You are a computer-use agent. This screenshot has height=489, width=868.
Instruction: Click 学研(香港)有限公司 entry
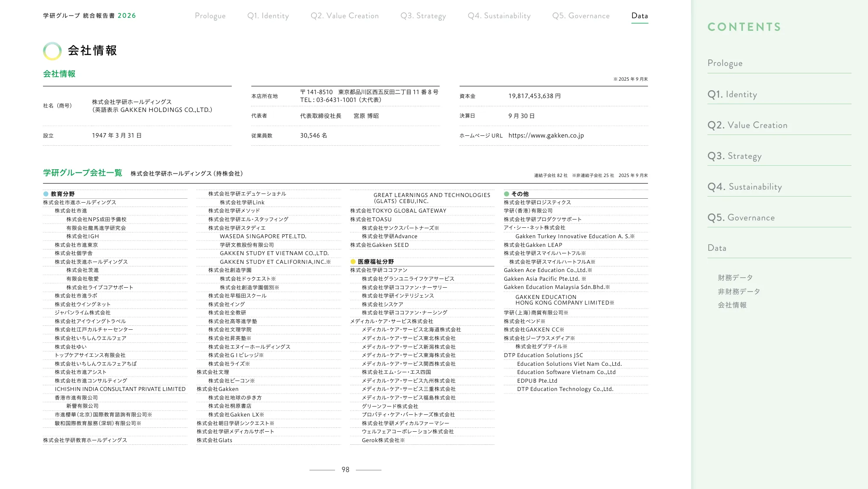528,211
